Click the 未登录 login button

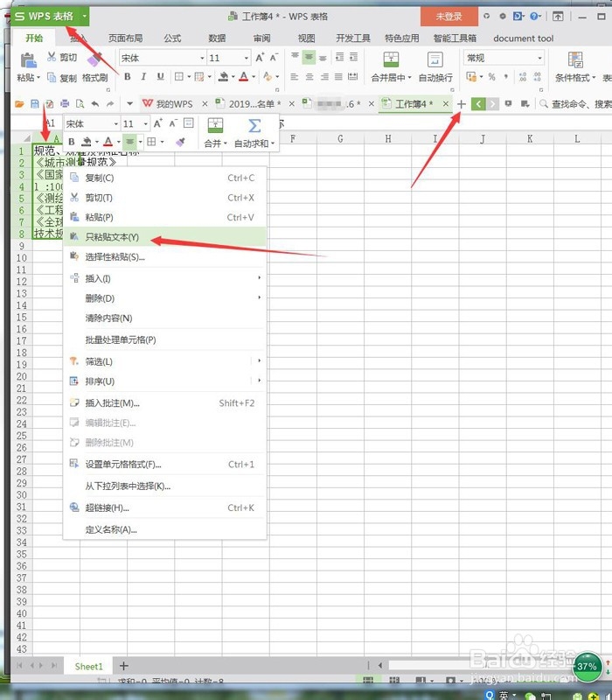pyautogui.click(x=449, y=17)
